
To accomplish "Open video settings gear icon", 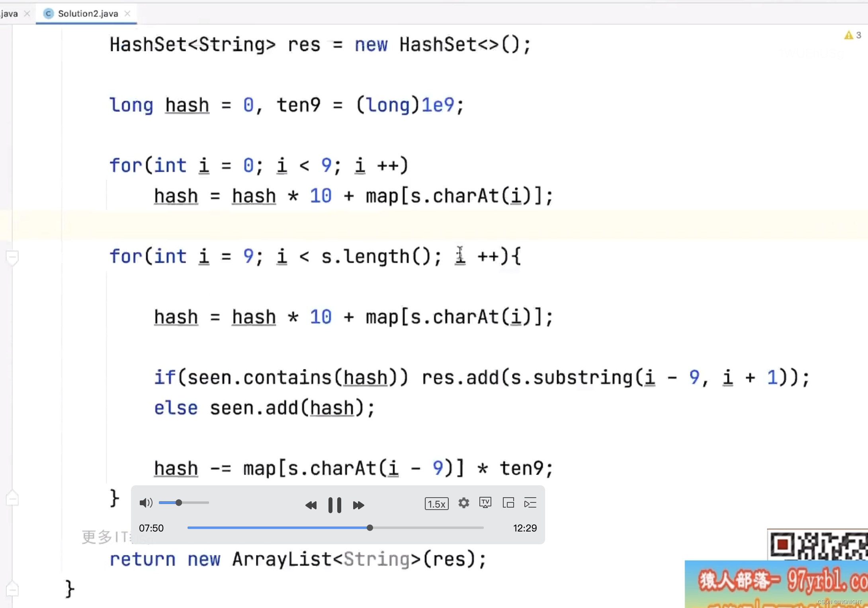I will pos(463,503).
